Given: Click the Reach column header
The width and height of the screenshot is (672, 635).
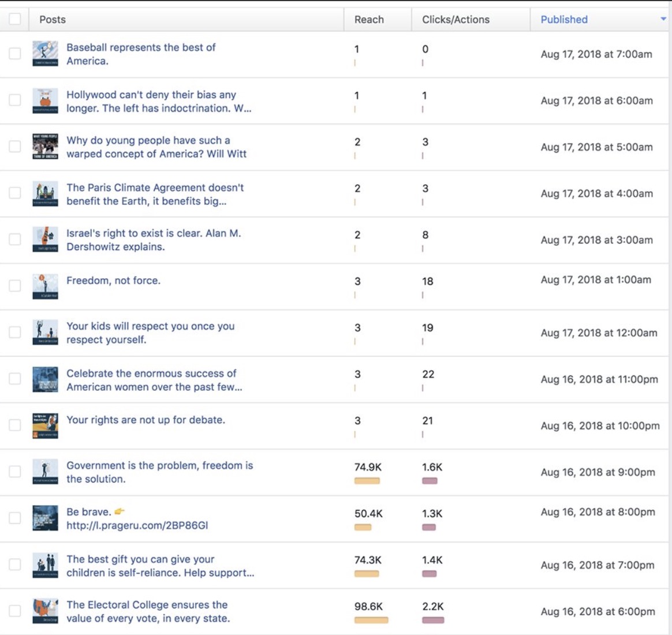Looking at the screenshot, I should [x=369, y=20].
